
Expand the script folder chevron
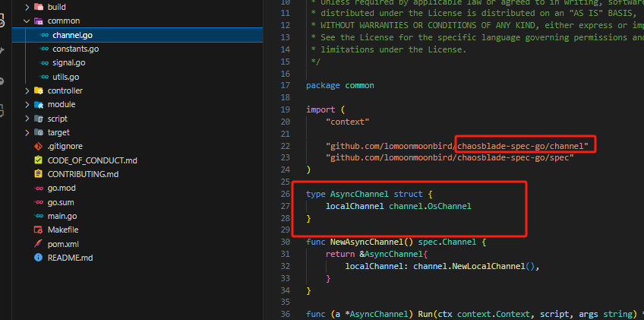click(27, 119)
